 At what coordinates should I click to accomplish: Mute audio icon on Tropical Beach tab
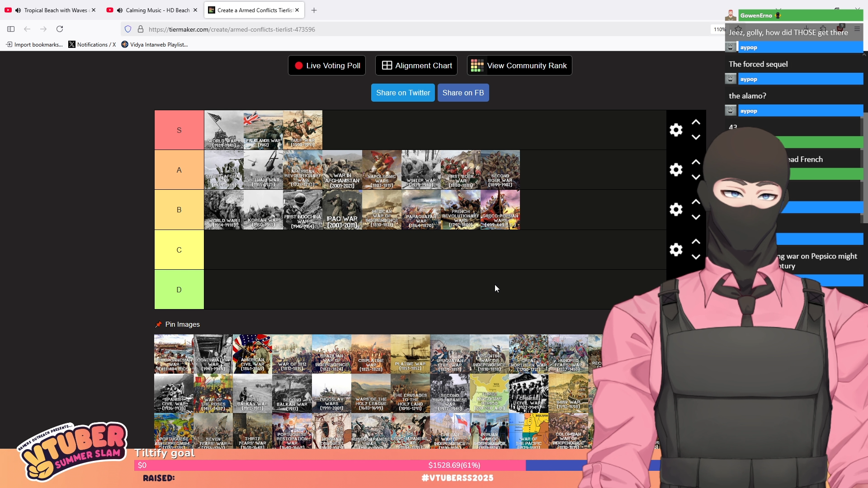pos(18,10)
